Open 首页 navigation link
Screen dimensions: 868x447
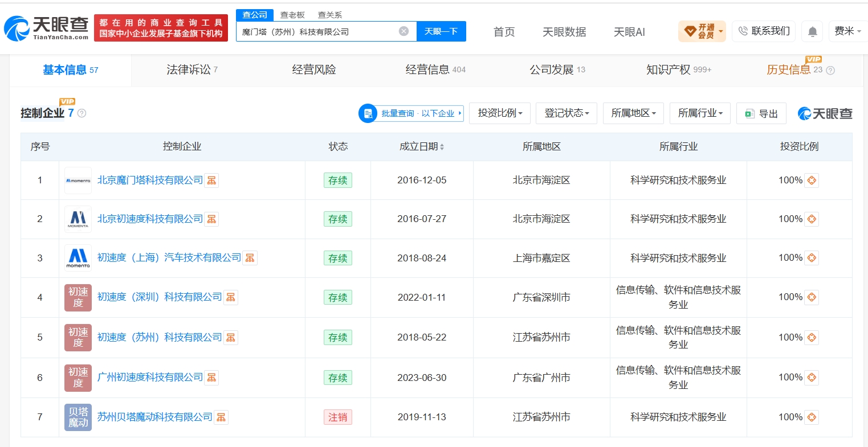[x=504, y=32]
